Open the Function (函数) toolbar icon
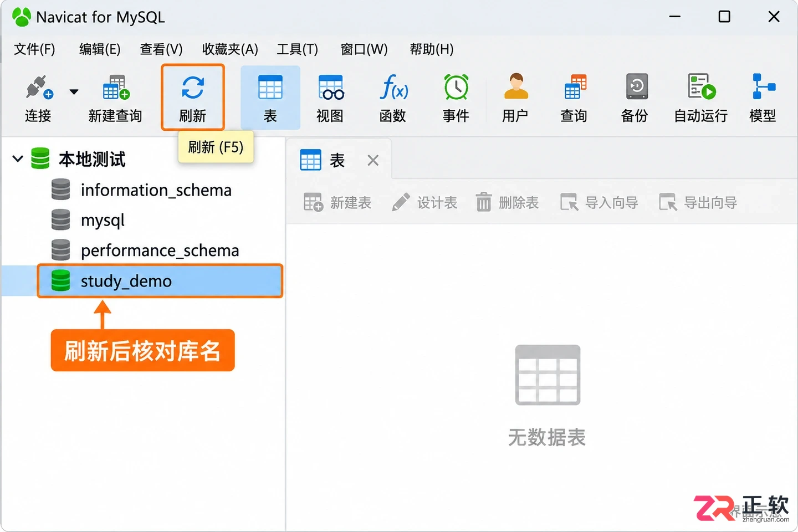The height and width of the screenshot is (532, 798). 393,88
